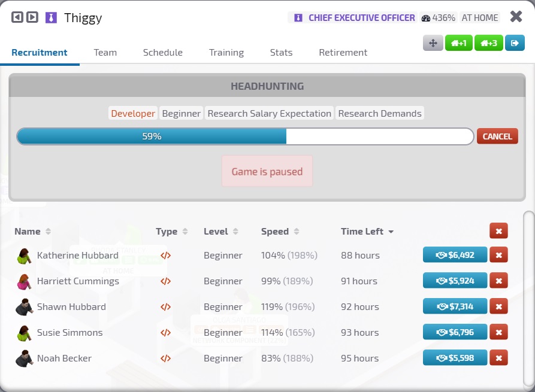Sort candidates by Speed
Viewport: 535px width, 392px height.
click(280, 232)
